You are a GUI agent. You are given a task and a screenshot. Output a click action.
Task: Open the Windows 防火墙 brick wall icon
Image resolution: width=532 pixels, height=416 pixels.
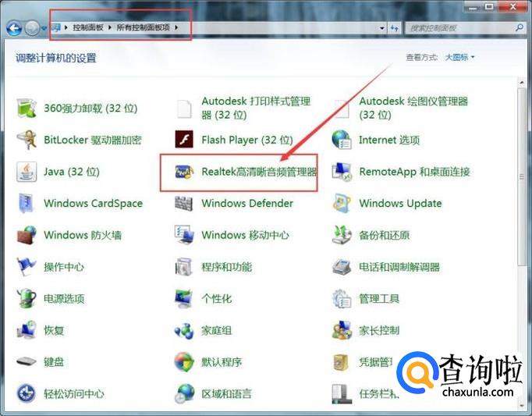tap(27, 235)
